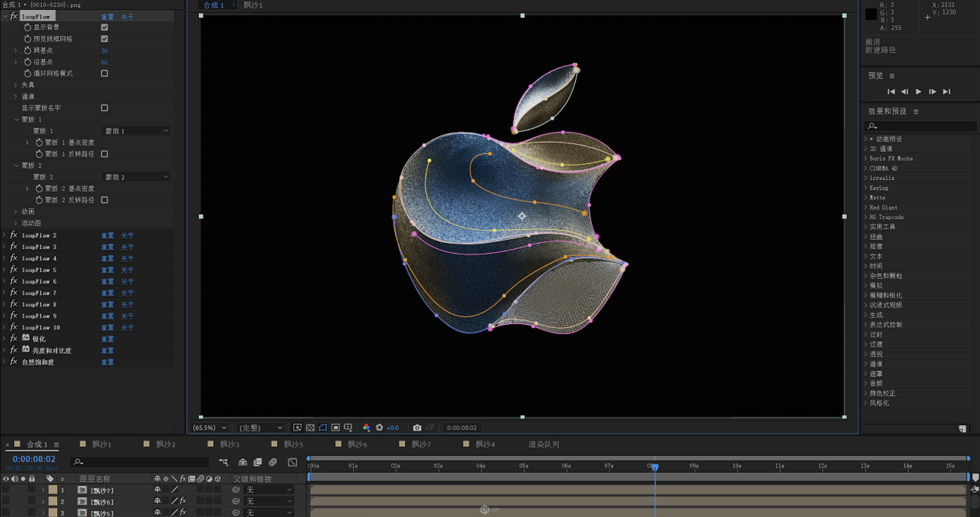980x517 pixels.
Task: Open parent dropdown 无 for 飘沙6 layer
Action: pos(269,501)
